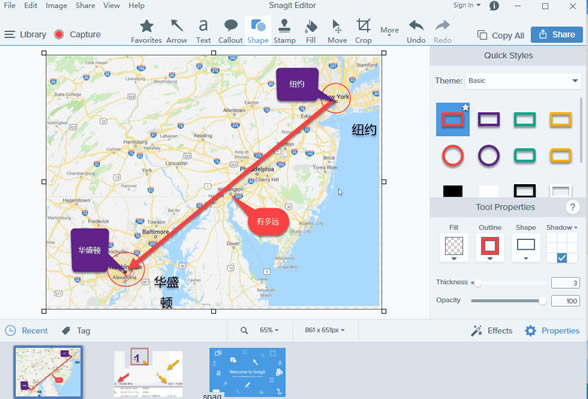Click the zoom magnifier icon
The width and height of the screenshot is (588, 399).
click(244, 330)
